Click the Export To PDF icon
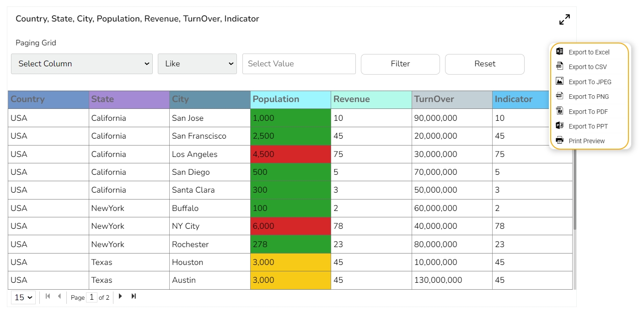The height and width of the screenshot is (313, 644). pyautogui.click(x=559, y=111)
